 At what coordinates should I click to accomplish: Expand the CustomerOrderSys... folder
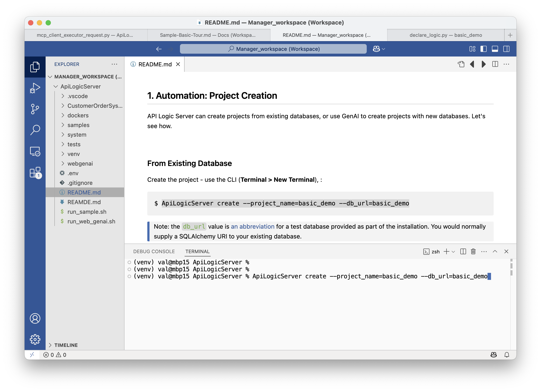click(x=85, y=106)
